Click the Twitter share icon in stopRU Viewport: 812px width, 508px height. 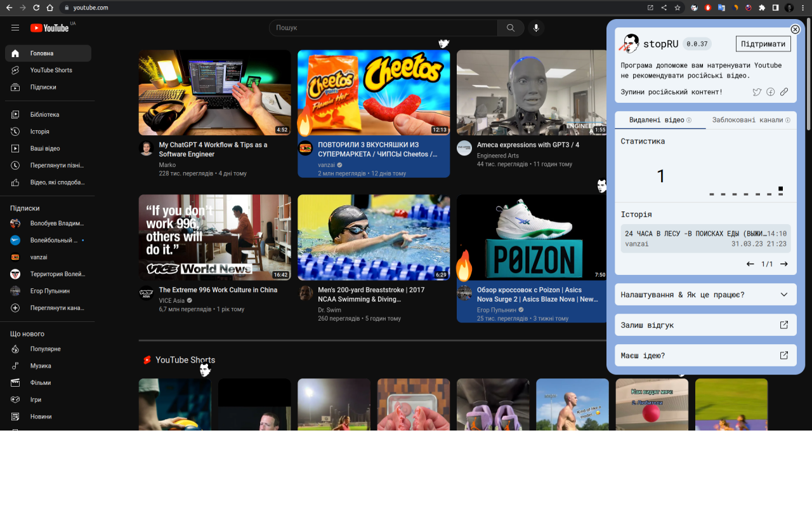pos(757,92)
